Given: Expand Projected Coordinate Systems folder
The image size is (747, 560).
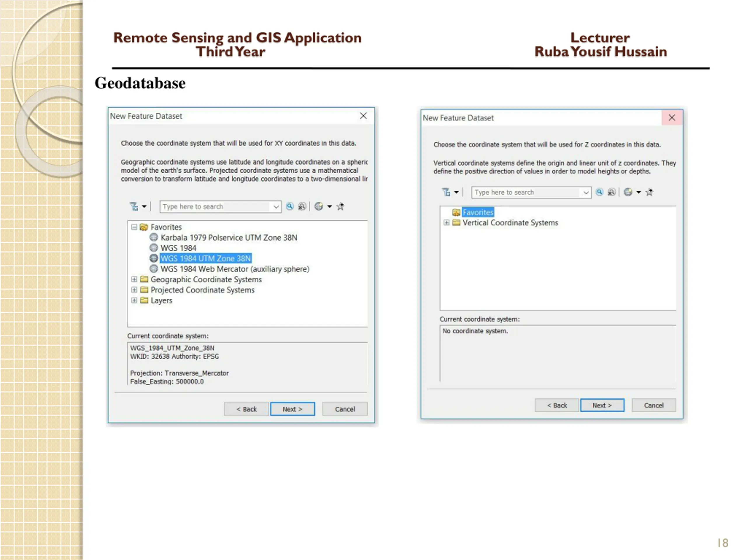Looking at the screenshot, I should pos(134,290).
